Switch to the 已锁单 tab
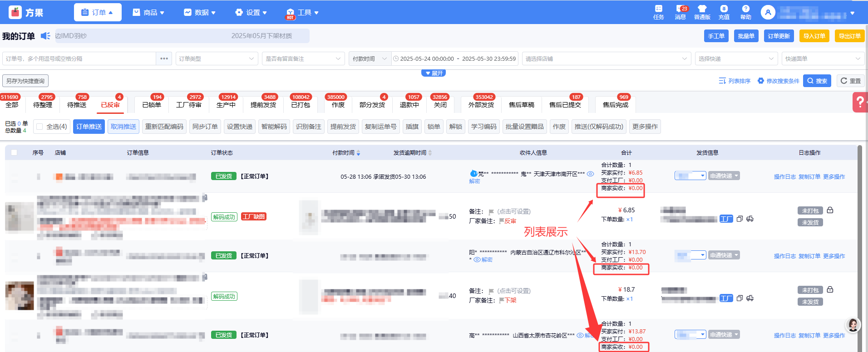The image size is (868, 352). click(x=152, y=105)
